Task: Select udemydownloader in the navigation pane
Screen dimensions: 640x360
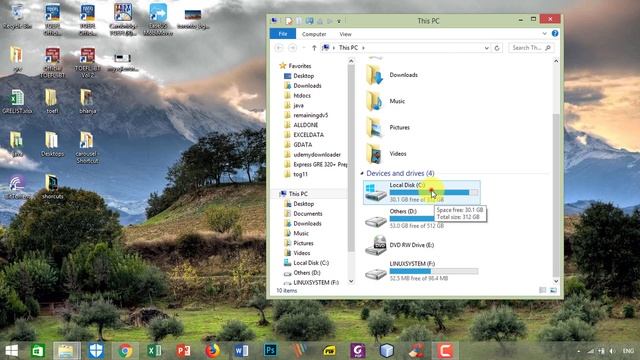Action: click(317, 155)
